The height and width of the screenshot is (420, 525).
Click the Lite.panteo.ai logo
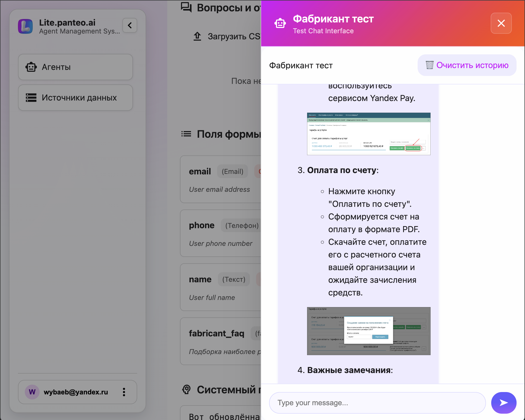click(x=26, y=26)
